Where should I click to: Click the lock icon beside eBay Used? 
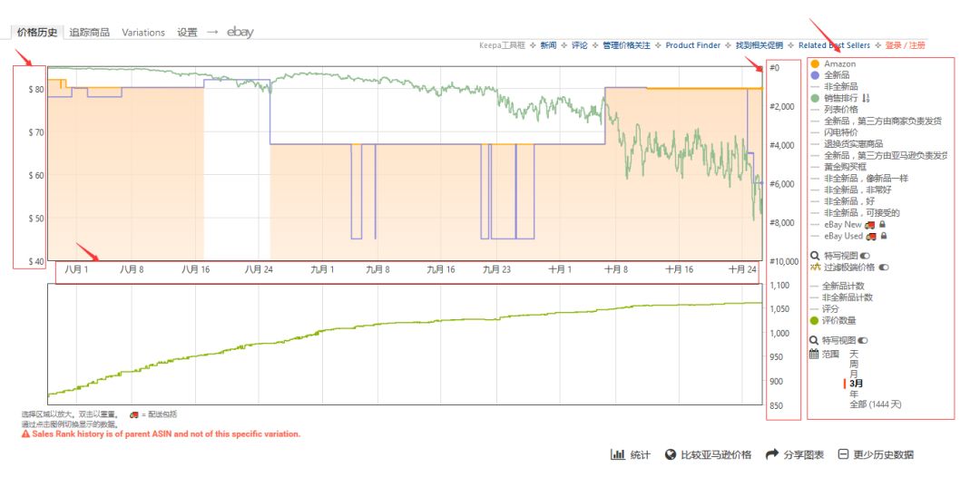coord(884,237)
